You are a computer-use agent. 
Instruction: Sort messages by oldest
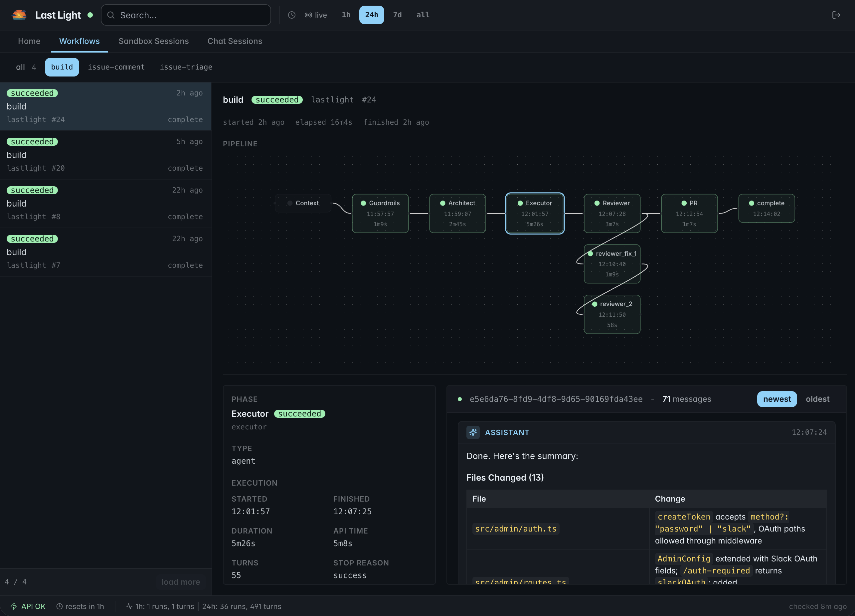pos(817,399)
